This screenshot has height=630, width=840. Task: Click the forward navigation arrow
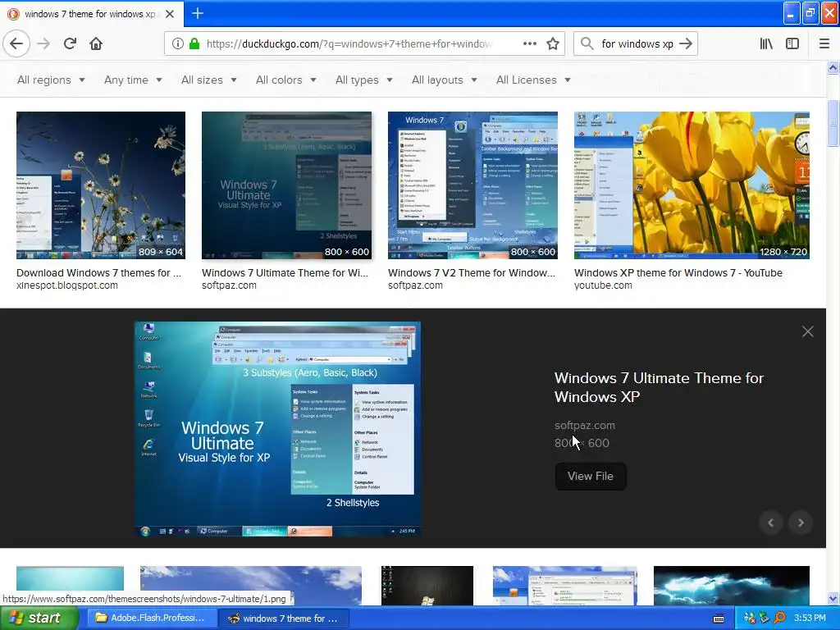(x=43, y=43)
